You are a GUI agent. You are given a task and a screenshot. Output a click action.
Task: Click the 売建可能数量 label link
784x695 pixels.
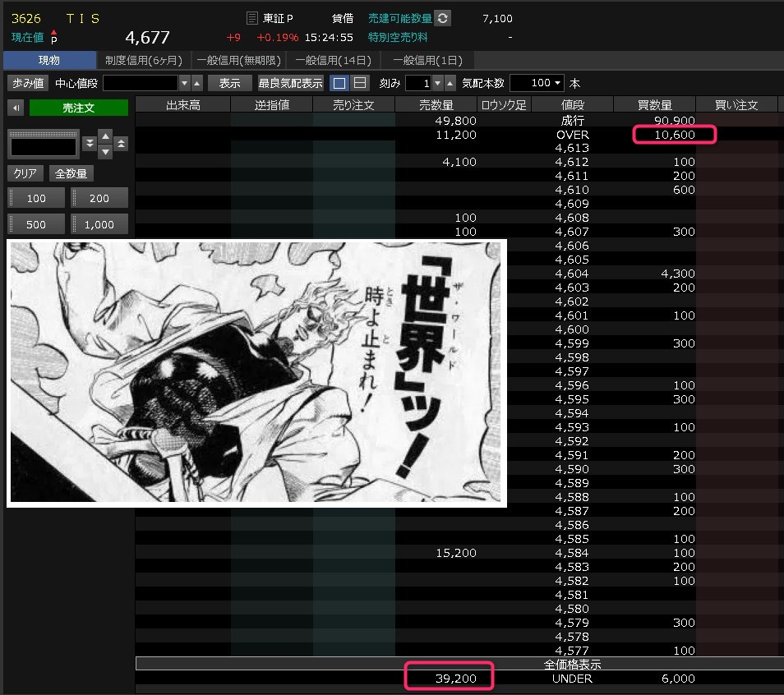coord(400,19)
